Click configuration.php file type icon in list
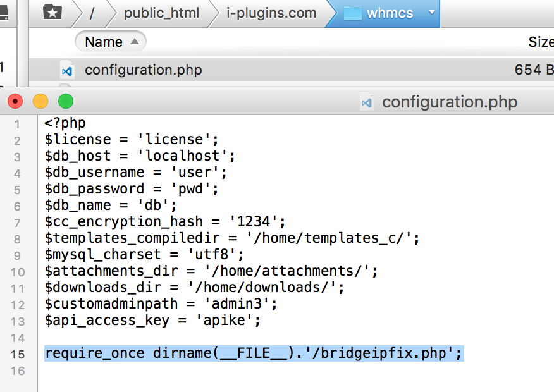Screen dimensions: 554x392 [67, 70]
